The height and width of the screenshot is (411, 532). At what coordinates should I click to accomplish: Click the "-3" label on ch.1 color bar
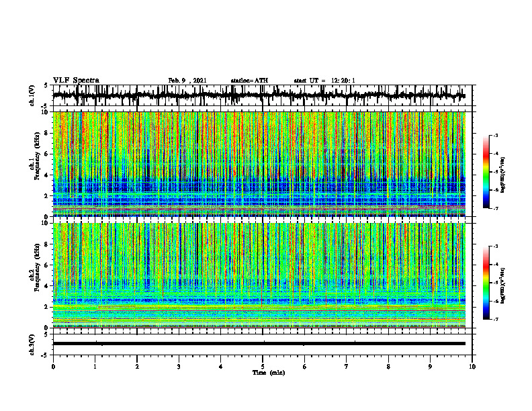[496, 136]
